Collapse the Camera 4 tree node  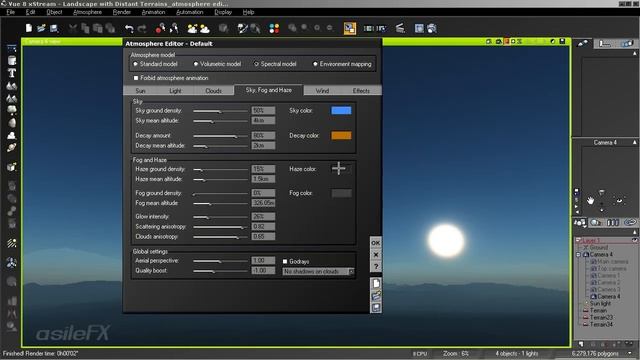point(578,254)
